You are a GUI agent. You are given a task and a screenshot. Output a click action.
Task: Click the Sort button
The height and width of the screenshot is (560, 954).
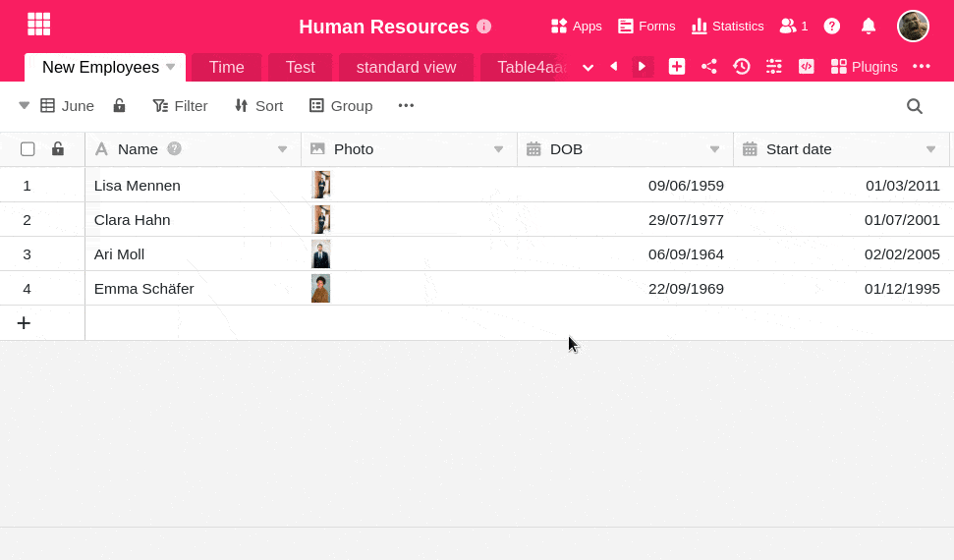tap(258, 106)
